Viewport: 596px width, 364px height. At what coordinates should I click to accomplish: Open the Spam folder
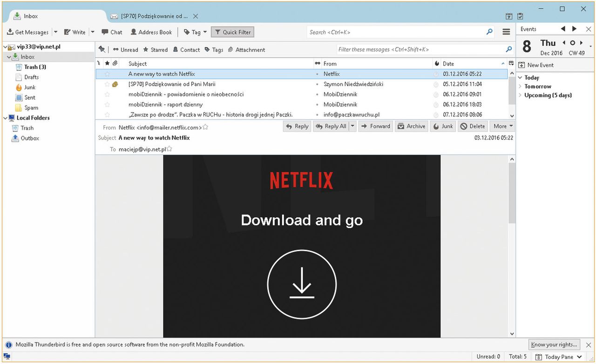point(31,108)
